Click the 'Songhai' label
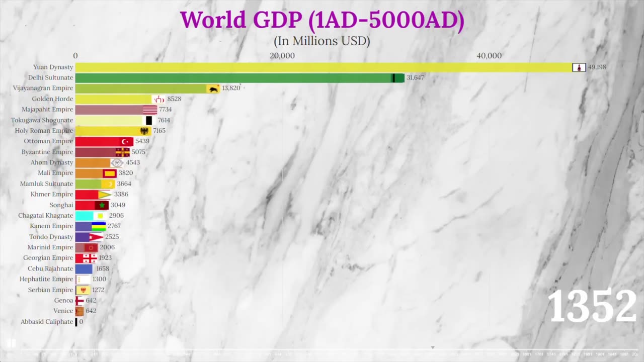This screenshot has width=644, height=362. (x=61, y=205)
